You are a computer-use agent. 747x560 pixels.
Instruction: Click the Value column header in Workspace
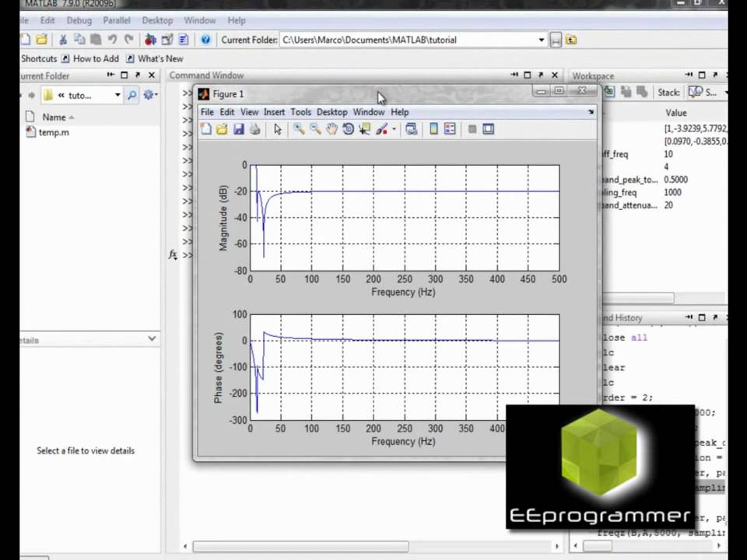(x=676, y=113)
